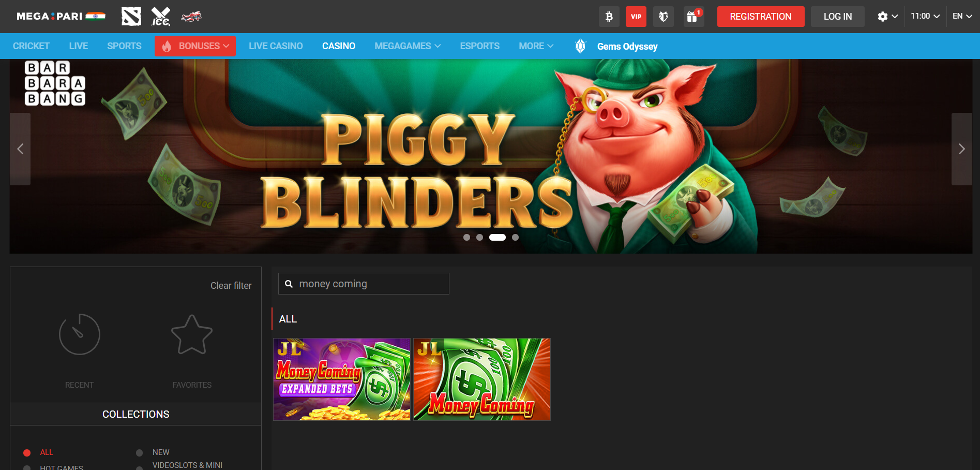This screenshot has height=470, width=980.
Task: Click the red VIP badge icon
Action: pyautogui.click(x=636, y=17)
